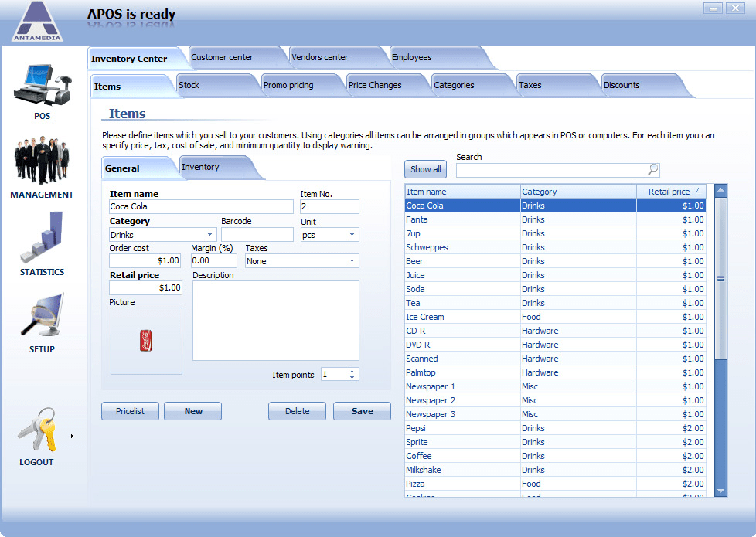The width and height of the screenshot is (756, 537).
Task: Expand the Logout side arrow
Action: tap(72, 437)
